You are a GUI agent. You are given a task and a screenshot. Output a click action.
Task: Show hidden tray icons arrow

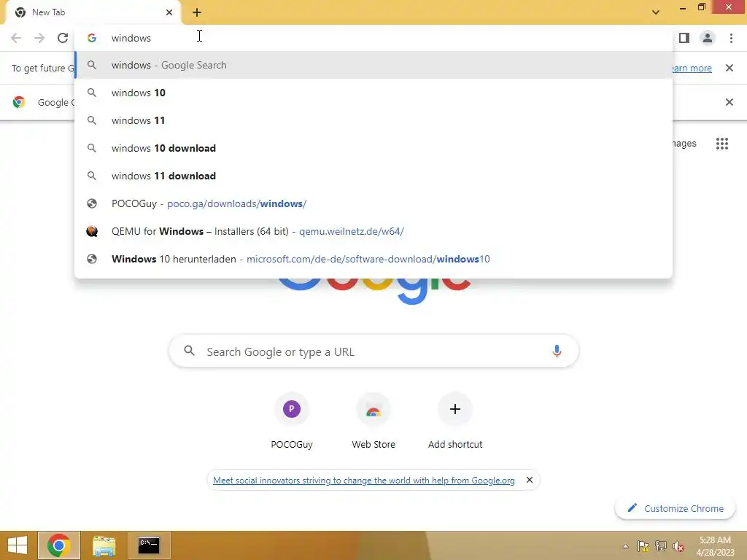[x=625, y=546]
